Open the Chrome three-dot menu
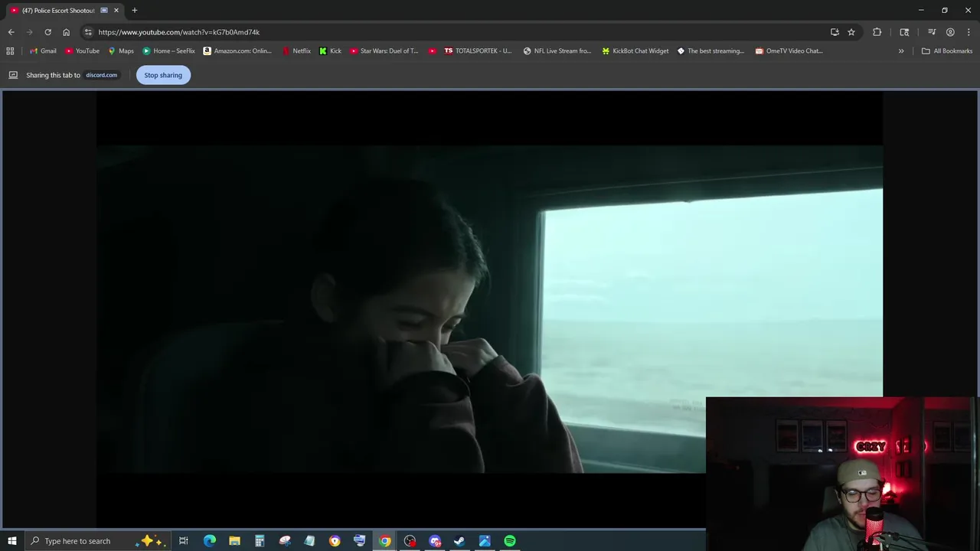 [x=969, y=32]
